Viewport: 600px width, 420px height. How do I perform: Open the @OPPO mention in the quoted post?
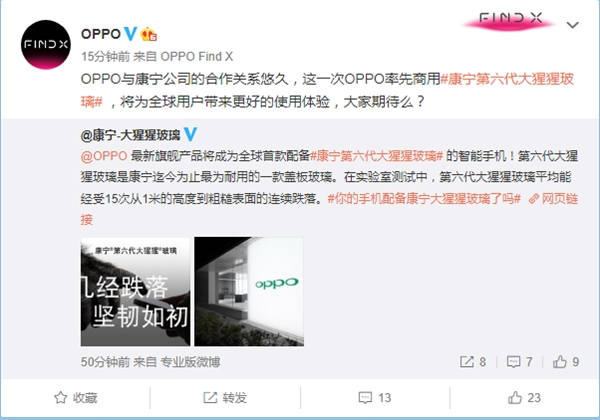click(104, 156)
